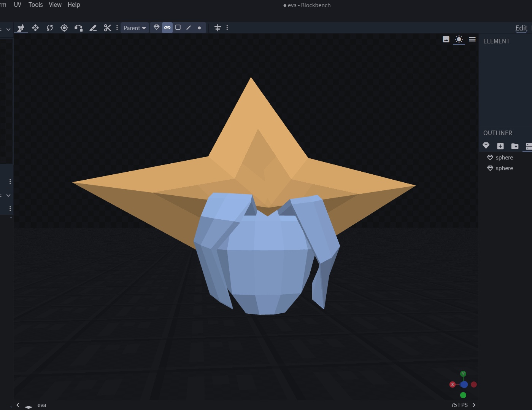Switch to object selection mode
The image size is (532, 410).
pyautogui.click(x=157, y=27)
